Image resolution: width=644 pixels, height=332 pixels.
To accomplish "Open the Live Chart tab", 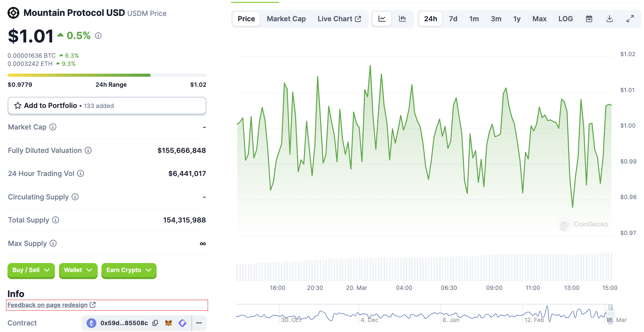I will coord(339,19).
